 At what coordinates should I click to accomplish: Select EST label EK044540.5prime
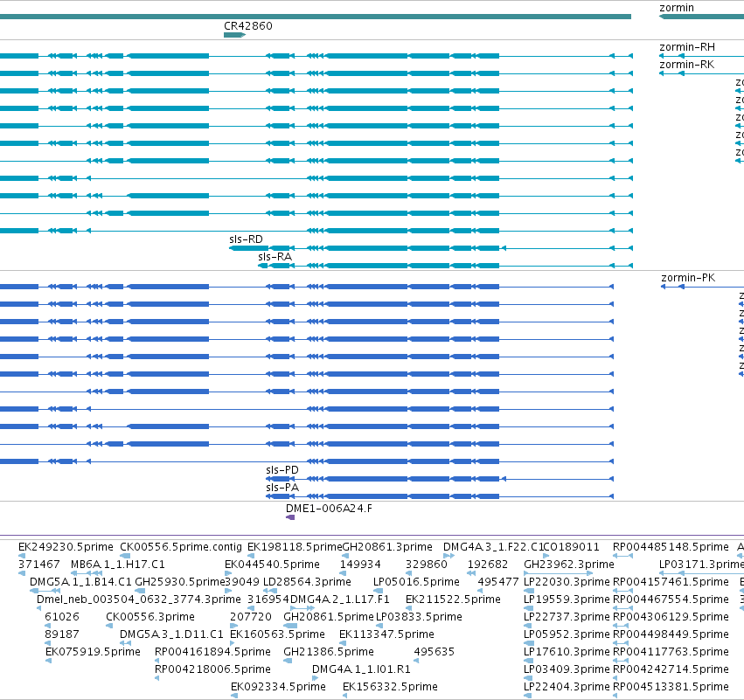tap(272, 565)
